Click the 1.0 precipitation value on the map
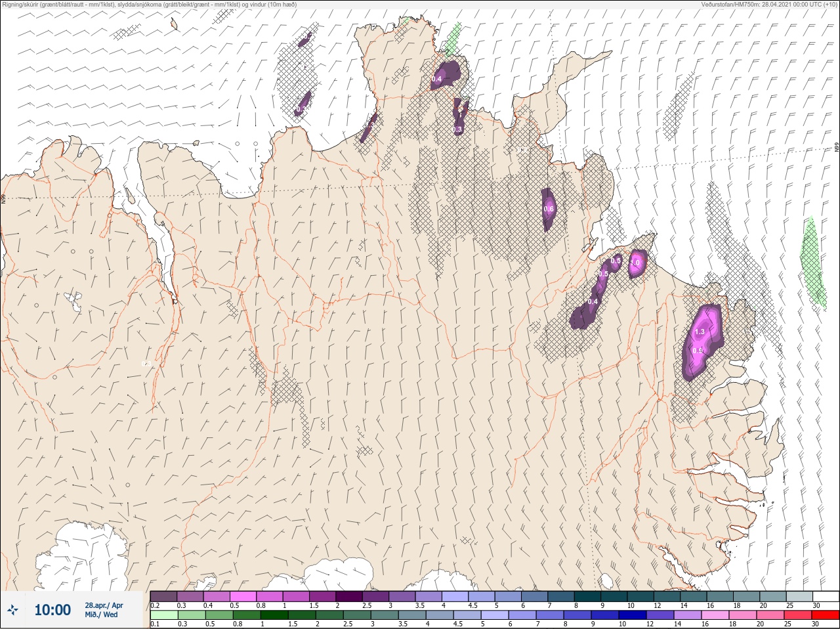The width and height of the screenshot is (840, 629). pos(635,263)
